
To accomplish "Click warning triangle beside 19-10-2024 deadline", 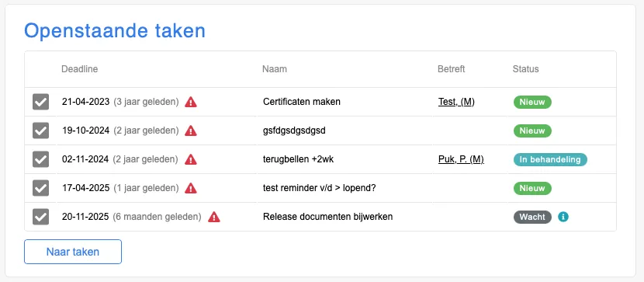I will (x=191, y=131).
